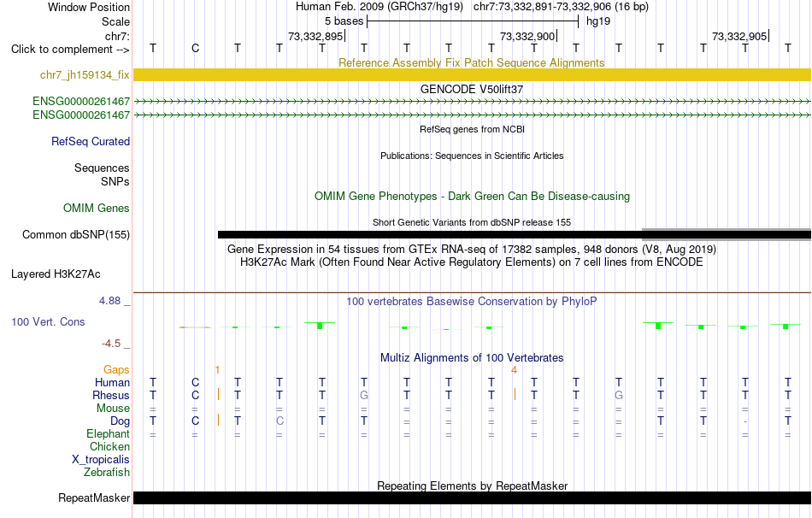Click the -4.5 PhyloP lower scale value
Screen dimensions: 812x518
click(x=111, y=344)
